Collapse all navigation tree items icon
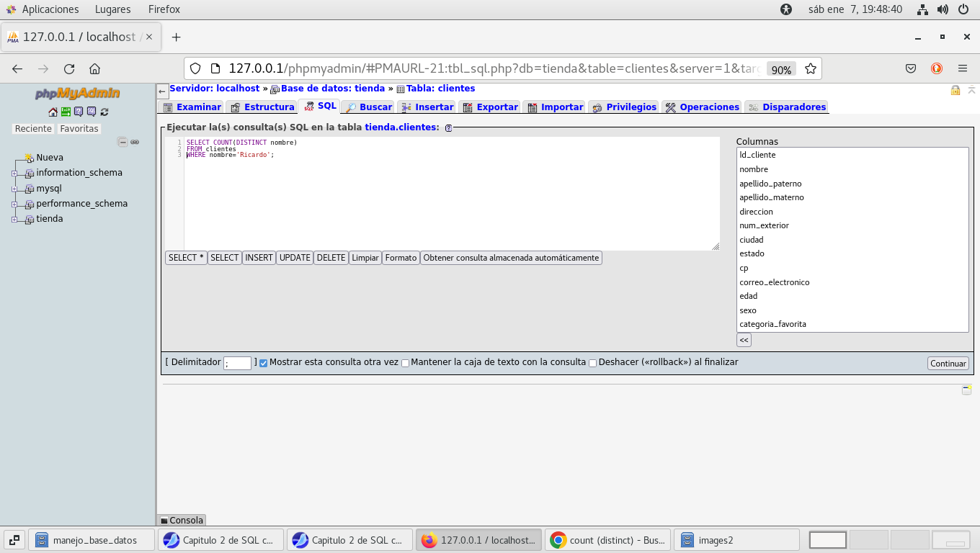The height and width of the screenshot is (553, 980). point(122,142)
